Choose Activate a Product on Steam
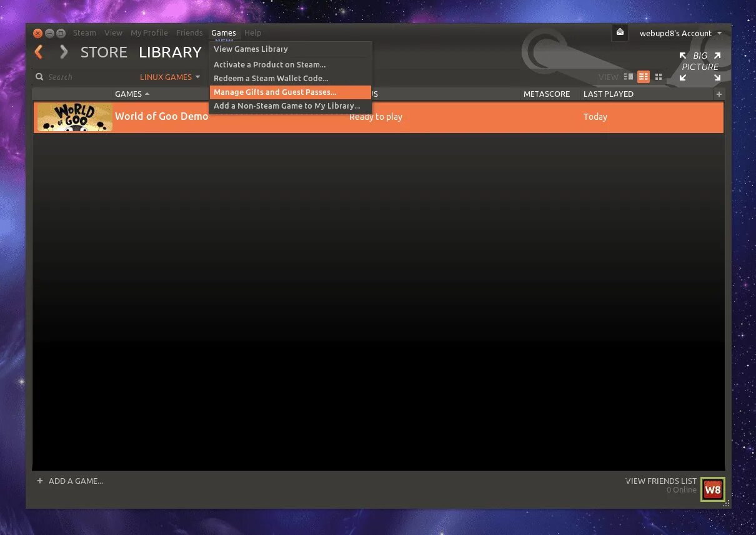 (291, 64)
